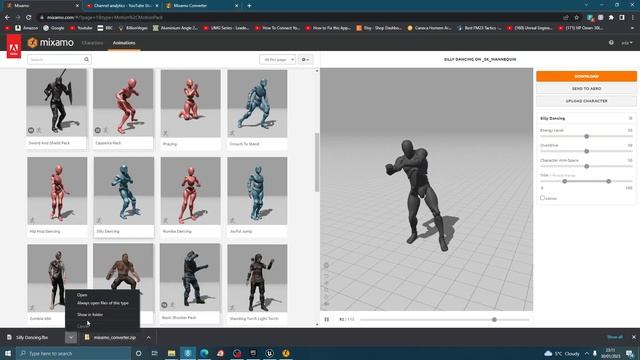Open Google bookmark

(54, 28)
